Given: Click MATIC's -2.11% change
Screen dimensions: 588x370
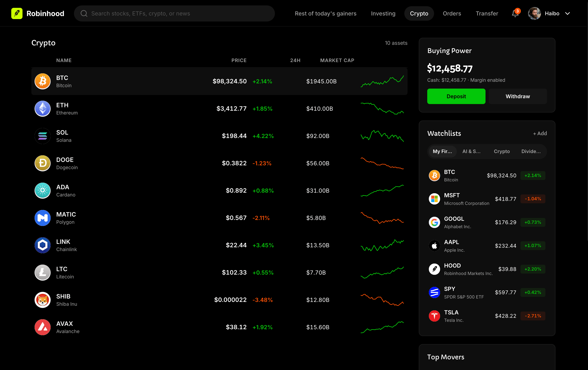Looking at the screenshot, I should pos(261,218).
